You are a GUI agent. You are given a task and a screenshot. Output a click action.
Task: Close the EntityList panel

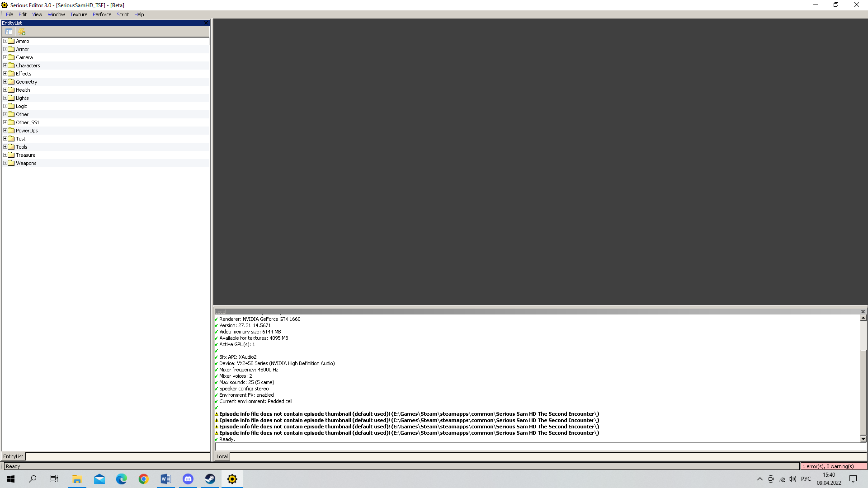[x=206, y=23]
